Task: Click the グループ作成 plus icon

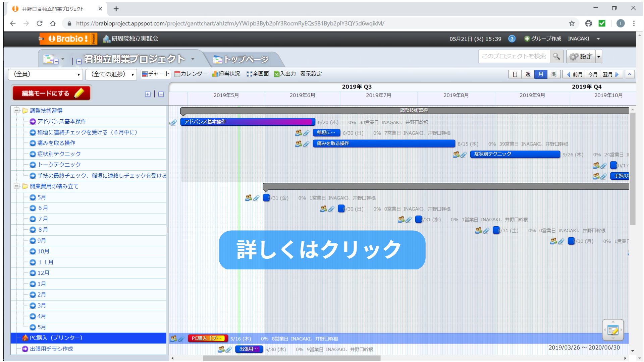Action: 527,39
